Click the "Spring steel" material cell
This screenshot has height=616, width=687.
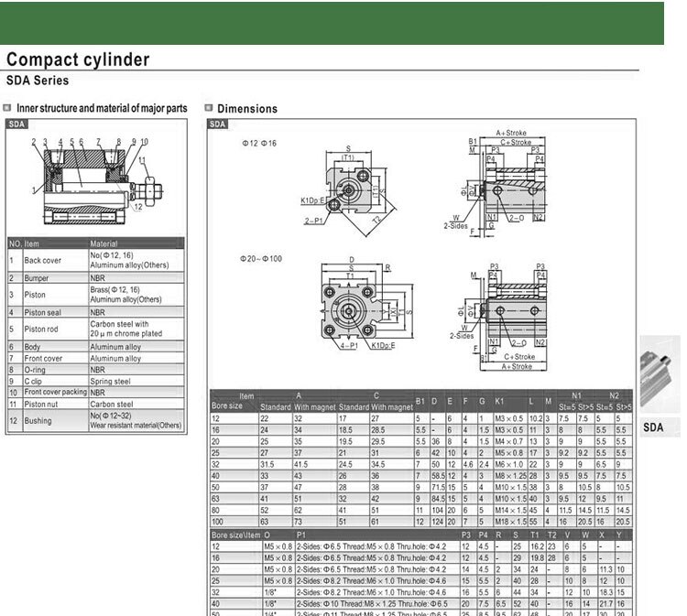[x=110, y=381]
